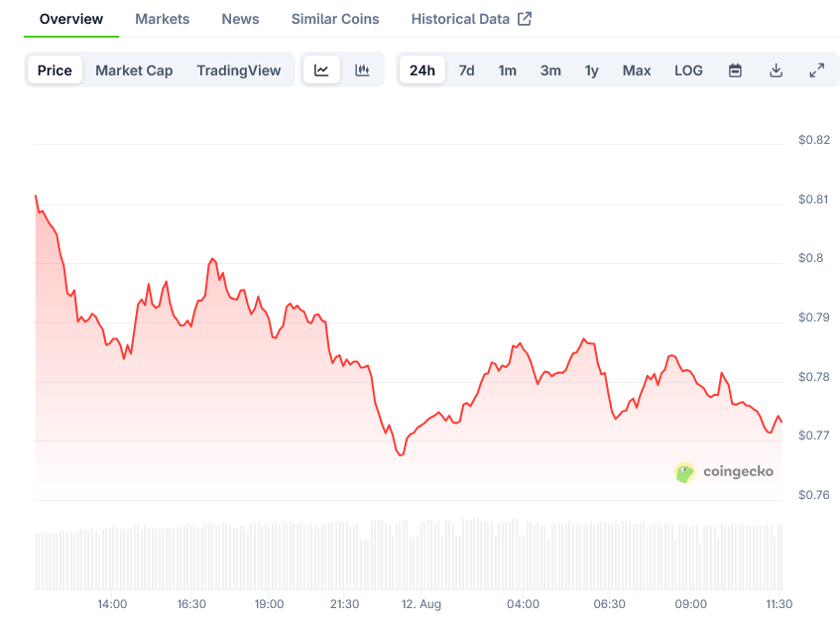This screenshot has width=840, height=627.
Task: Click the CoinGecko logo watermark
Action: tap(724, 472)
